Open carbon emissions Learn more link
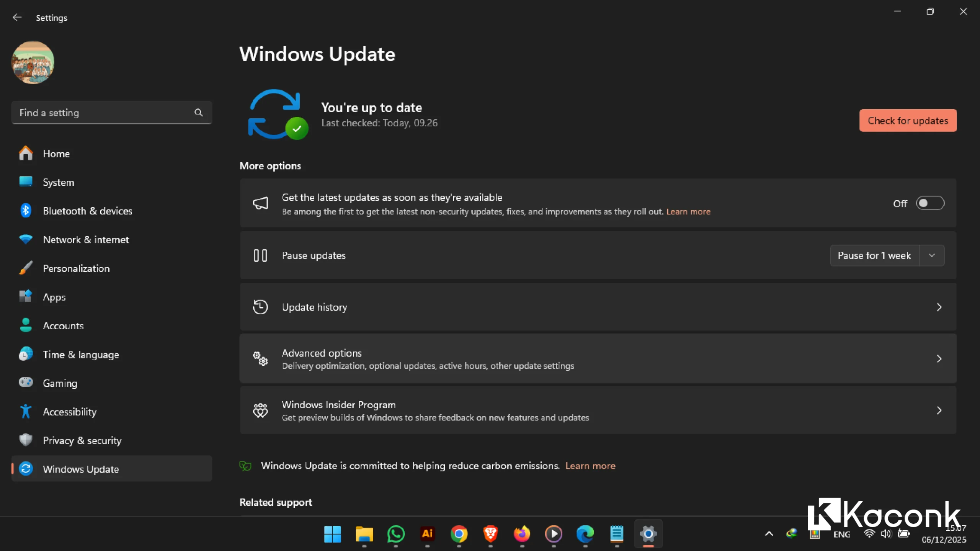 coord(590,466)
